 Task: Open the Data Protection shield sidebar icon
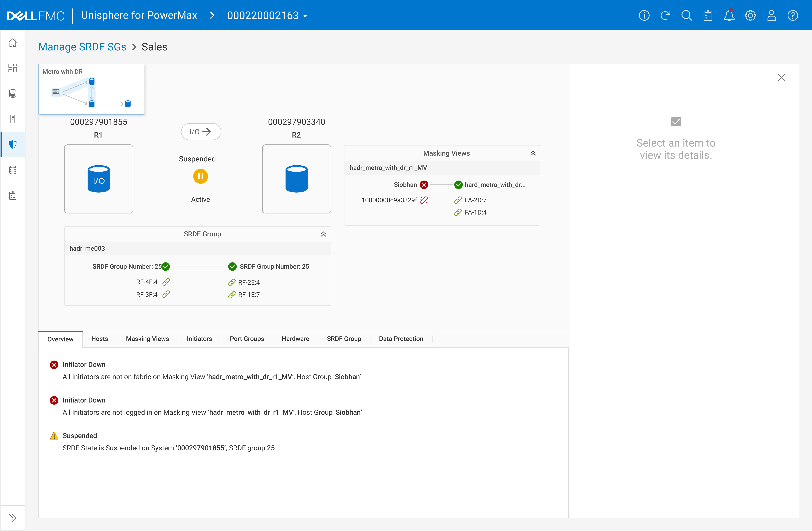(x=13, y=144)
